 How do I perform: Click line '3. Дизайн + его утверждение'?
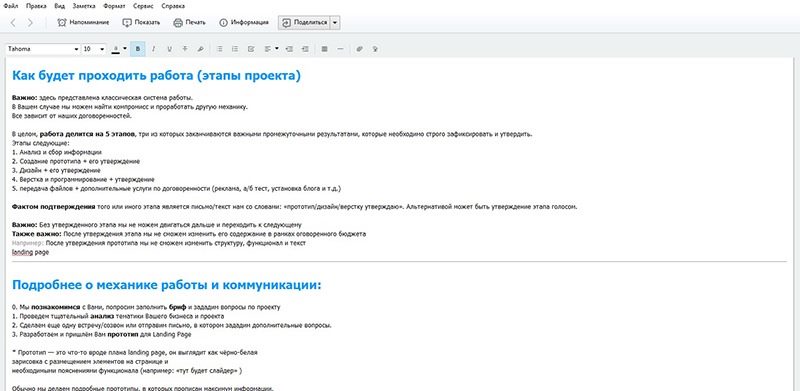56,170
